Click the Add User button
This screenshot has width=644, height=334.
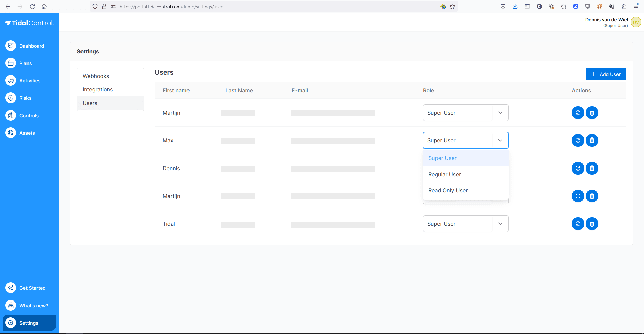click(606, 74)
